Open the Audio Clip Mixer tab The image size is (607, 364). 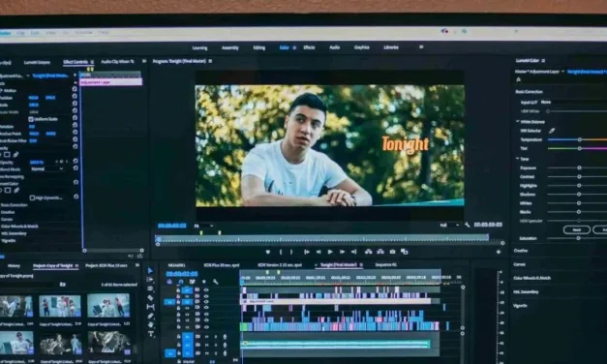117,61
